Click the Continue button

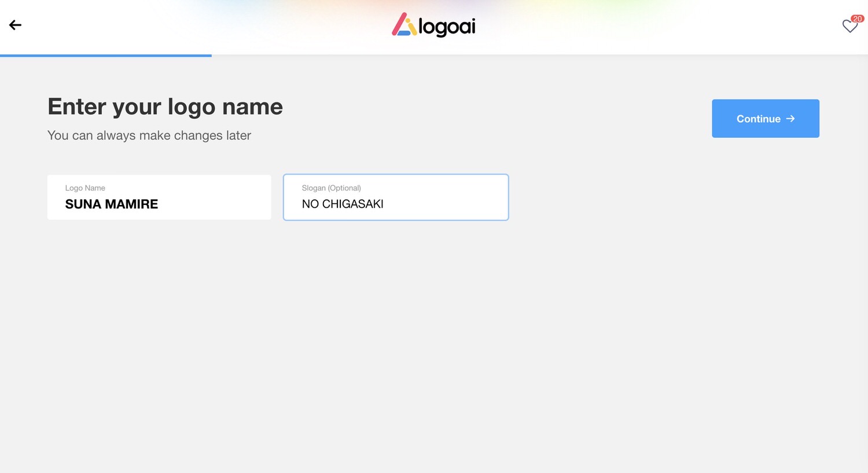(x=765, y=119)
